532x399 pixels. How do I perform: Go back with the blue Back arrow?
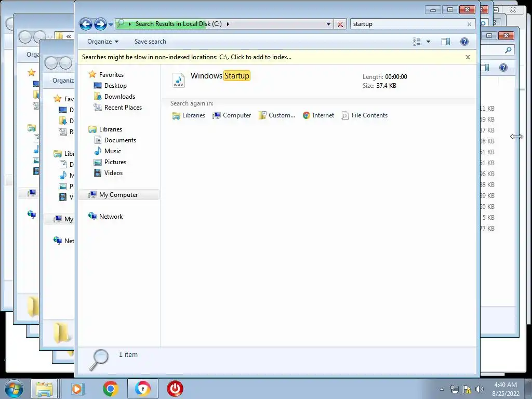86,24
